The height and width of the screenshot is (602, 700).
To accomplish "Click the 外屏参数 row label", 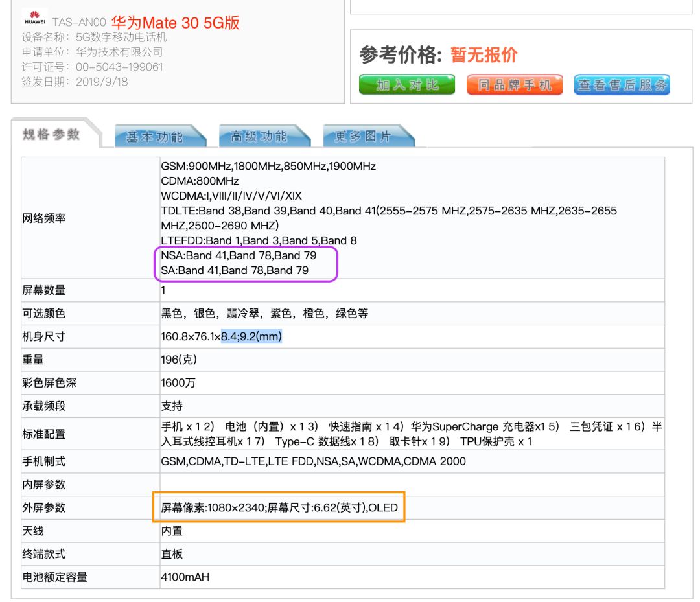I will (x=44, y=508).
